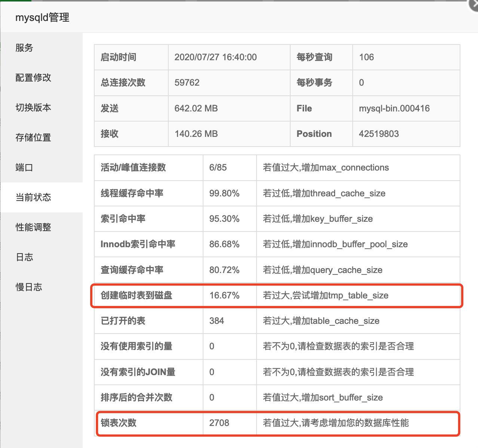Screen dimensions: 478x448
Task: Switch to the 切换版本 tab
Action: tap(41, 108)
